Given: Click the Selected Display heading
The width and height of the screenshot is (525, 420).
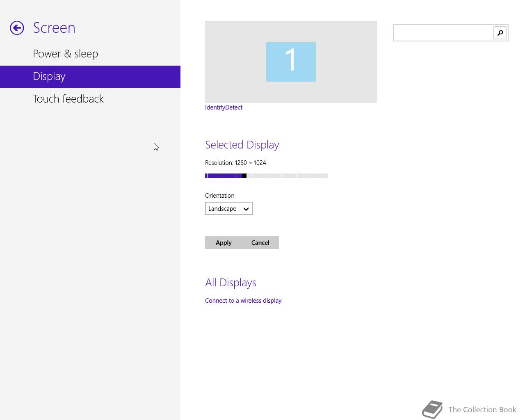Looking at the screenshot, I should point(242,145).
